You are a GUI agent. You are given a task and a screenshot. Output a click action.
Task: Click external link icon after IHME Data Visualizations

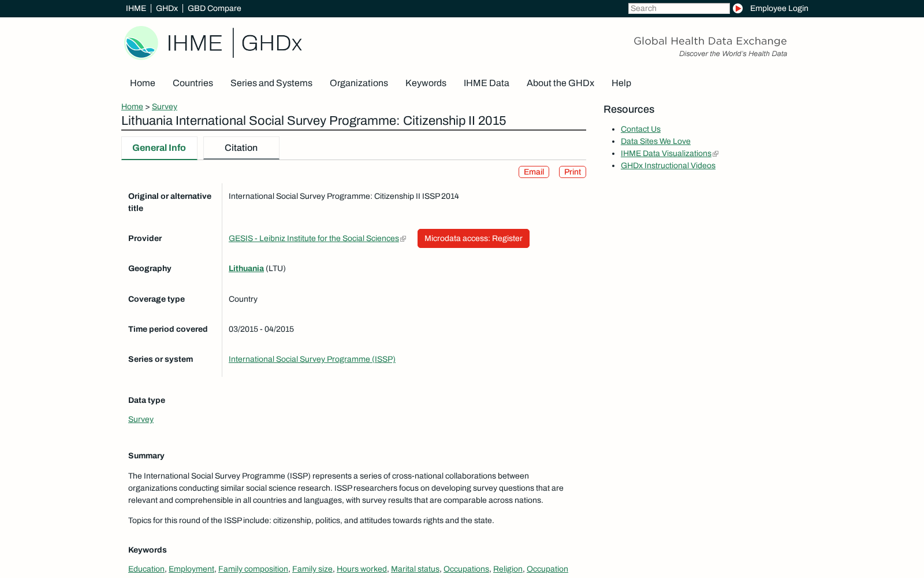tap(716, 154)
